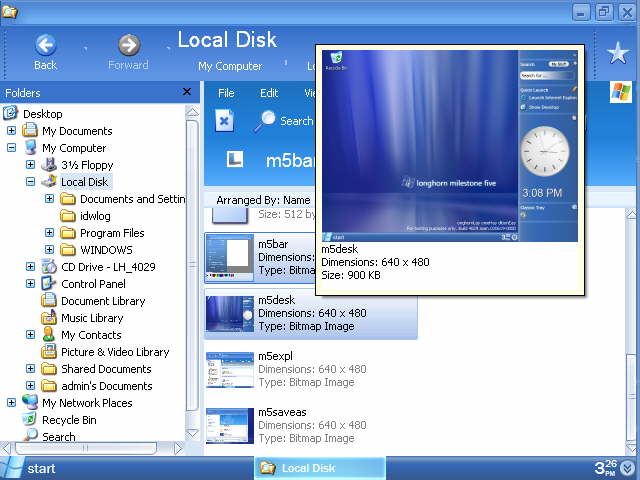
Task: Expand the My Network Places node
Action: tap(11, 402)
